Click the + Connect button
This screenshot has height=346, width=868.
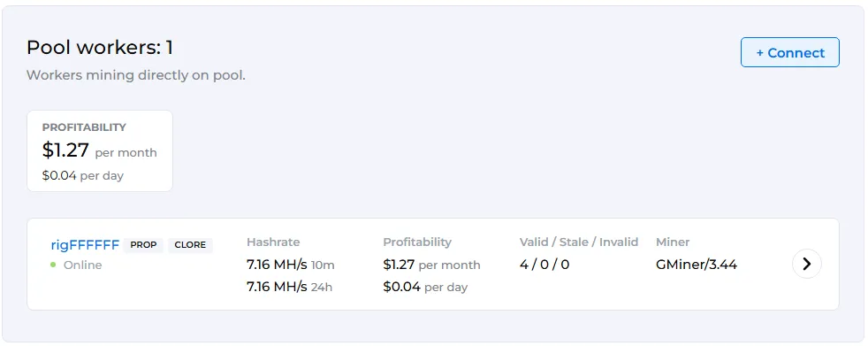790,52
